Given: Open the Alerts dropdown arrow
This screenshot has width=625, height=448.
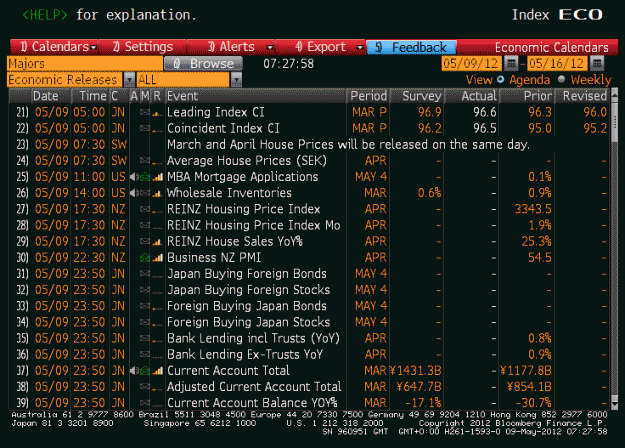Looking at the screenshot, I should coord(270,47).
